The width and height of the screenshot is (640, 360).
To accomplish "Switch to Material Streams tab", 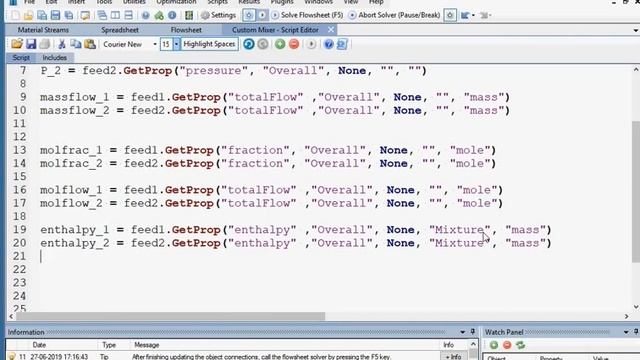I will tap(43, 30).
